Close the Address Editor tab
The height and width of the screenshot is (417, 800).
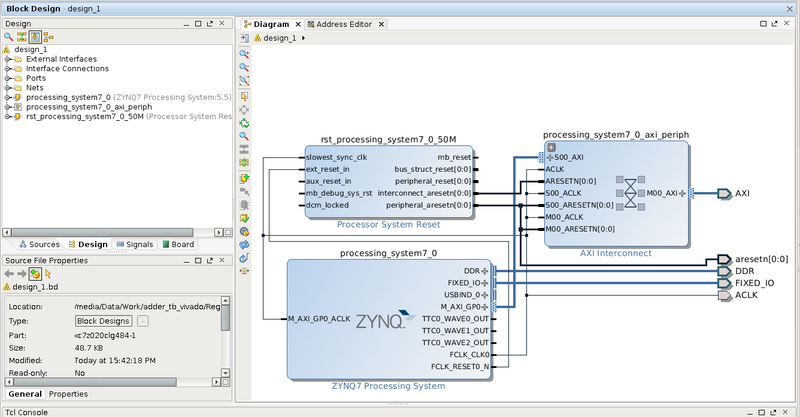[x=380, y=24]
